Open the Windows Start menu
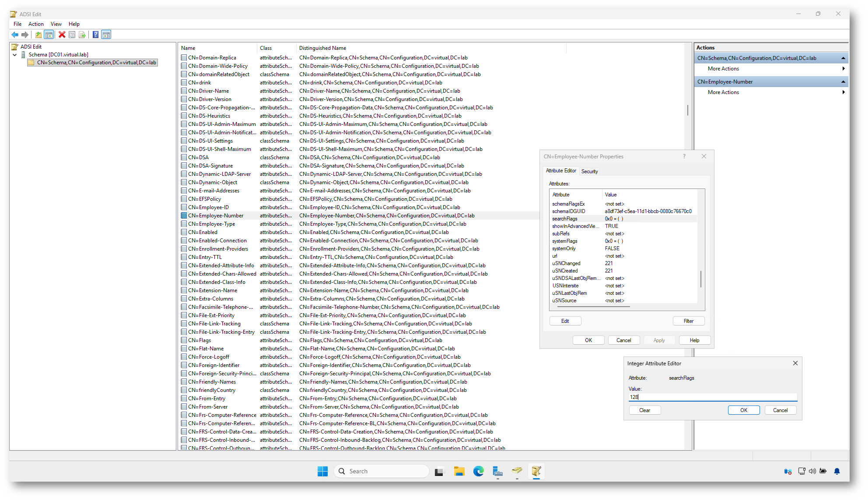This screenshot has height=500, width=868. click(322, 471)
